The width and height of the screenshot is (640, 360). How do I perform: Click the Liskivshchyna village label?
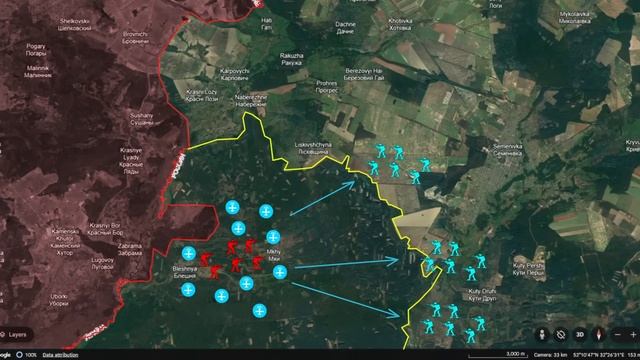[313, 148]
